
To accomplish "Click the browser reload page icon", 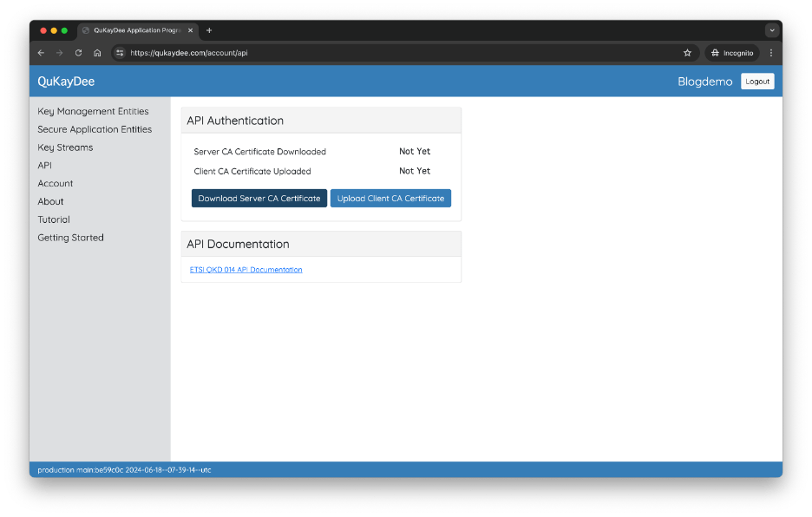I will tap(78, 53).
